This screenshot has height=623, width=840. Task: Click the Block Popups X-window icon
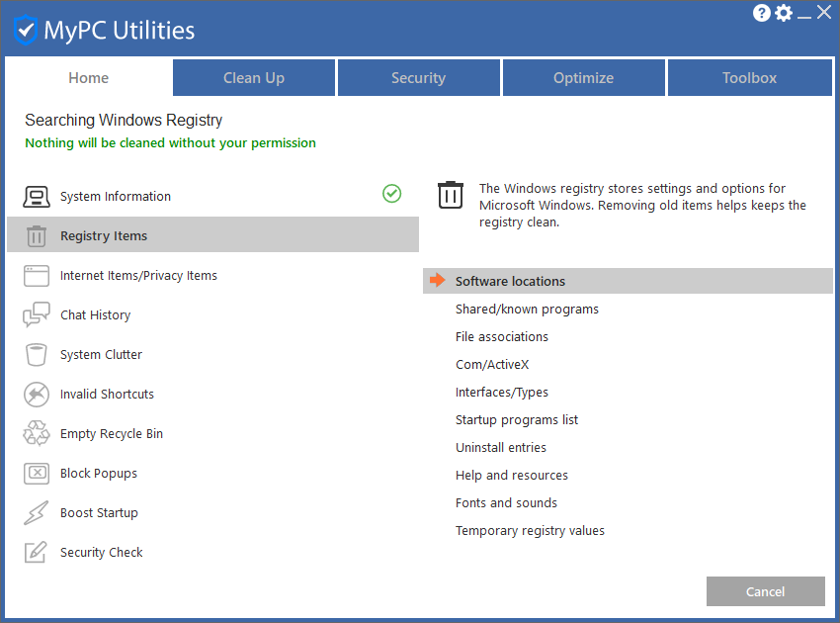pyautogui.click(x=37, y=473)
